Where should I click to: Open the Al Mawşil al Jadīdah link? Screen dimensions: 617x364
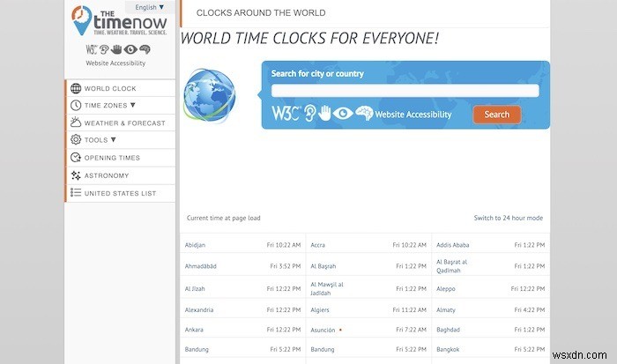327,288
